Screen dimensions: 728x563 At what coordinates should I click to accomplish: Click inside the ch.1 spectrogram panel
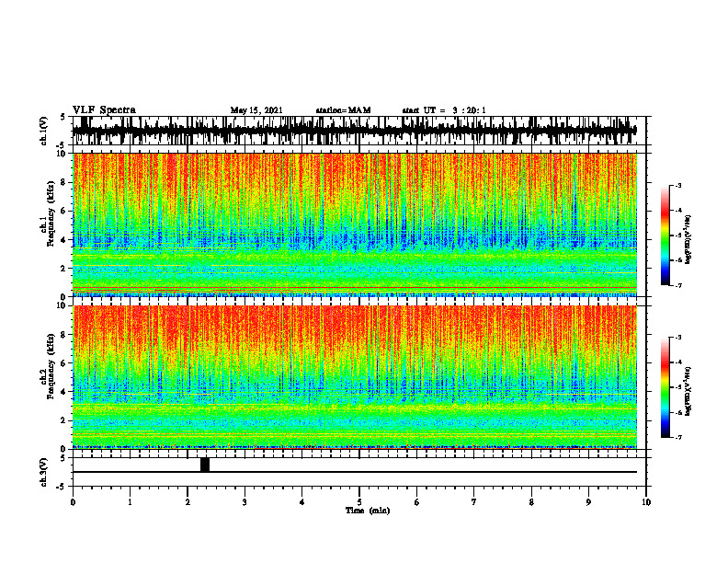tap(355, 224)
